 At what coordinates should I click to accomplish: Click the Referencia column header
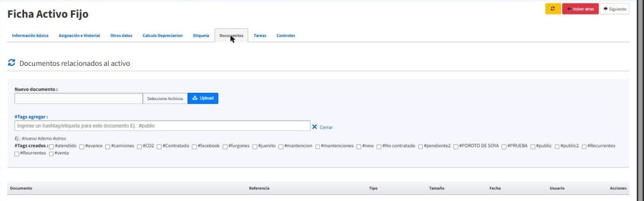259,188
